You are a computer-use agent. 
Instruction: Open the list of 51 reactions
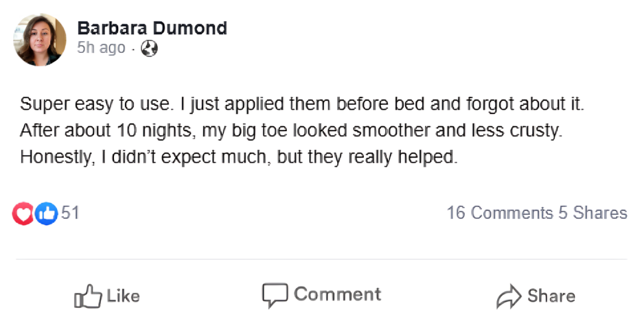click(x=70, y=213)
